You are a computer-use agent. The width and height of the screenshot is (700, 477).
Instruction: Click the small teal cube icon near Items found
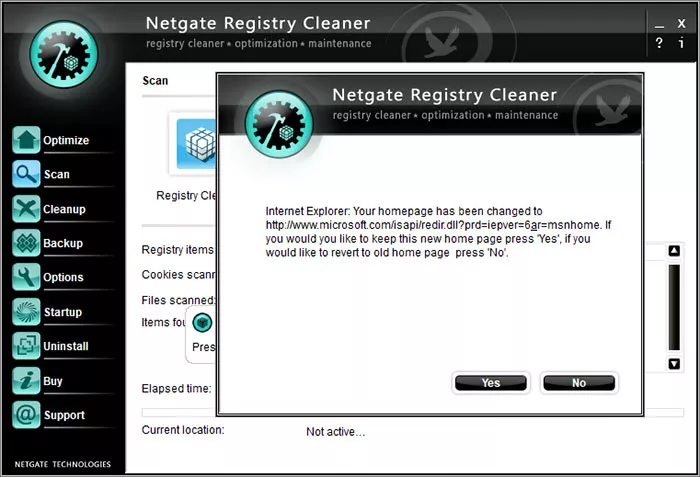pos(202,322)
